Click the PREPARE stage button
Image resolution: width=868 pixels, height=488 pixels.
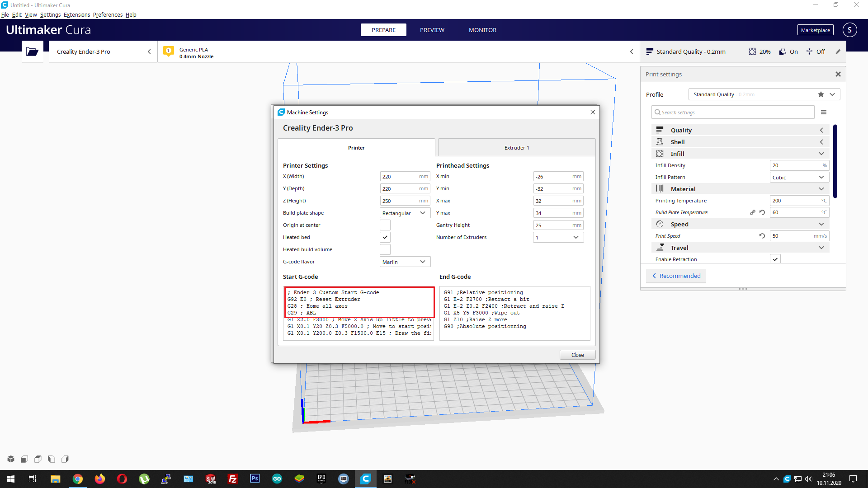tap(383, 30)
